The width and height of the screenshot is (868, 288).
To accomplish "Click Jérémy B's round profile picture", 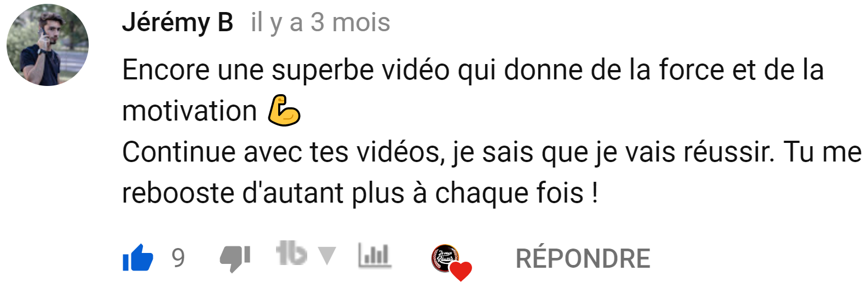I will point(48,45).
